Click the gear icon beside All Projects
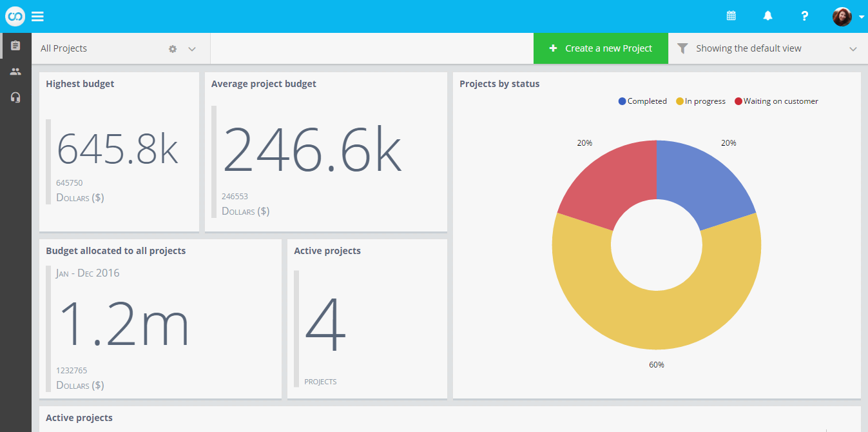Image resolution: width=868 pixels, height=432 pixels. click(x=173, y=49)
